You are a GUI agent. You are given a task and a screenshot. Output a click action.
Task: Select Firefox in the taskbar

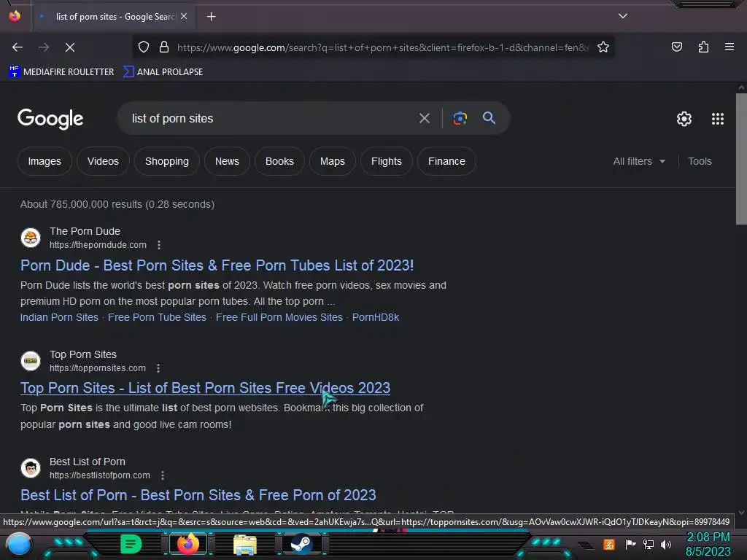point(187,544)
